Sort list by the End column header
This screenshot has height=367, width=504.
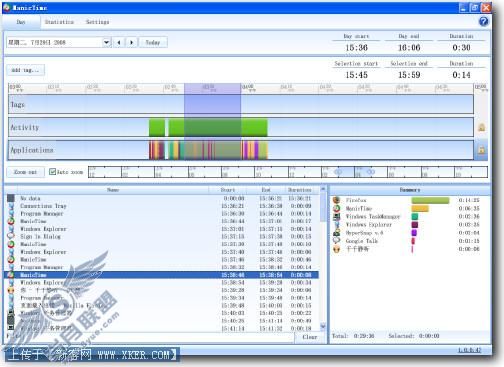[266, 190]
